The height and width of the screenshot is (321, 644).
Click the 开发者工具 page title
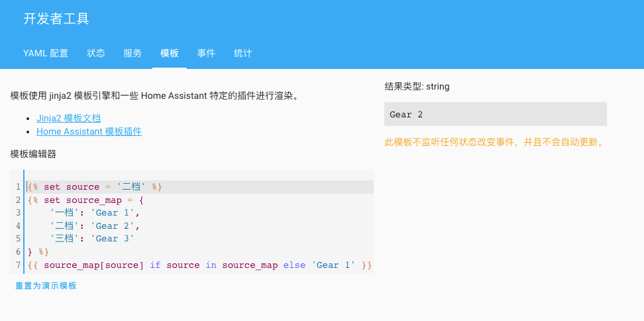click(x=56, y=19)
